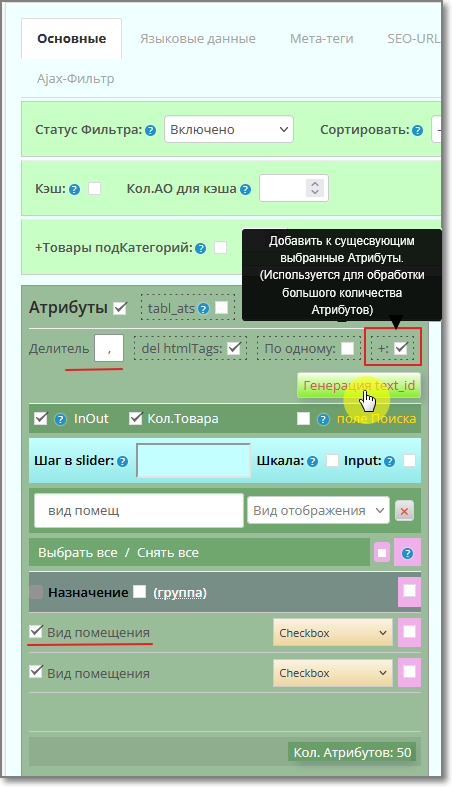452x787 pixels.
Task: Toggle the del htmlTags checkbox
Action: pyautogui.click(x=234, y=348)
